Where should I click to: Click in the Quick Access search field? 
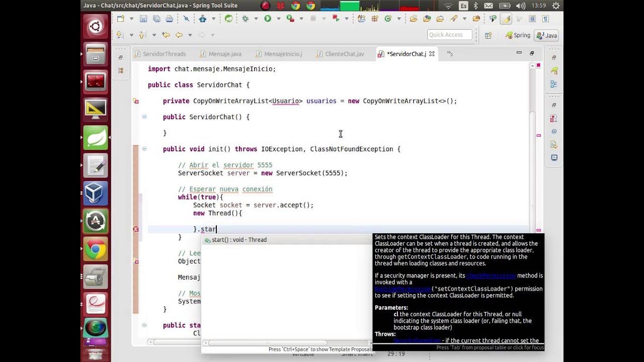point(449,35)
